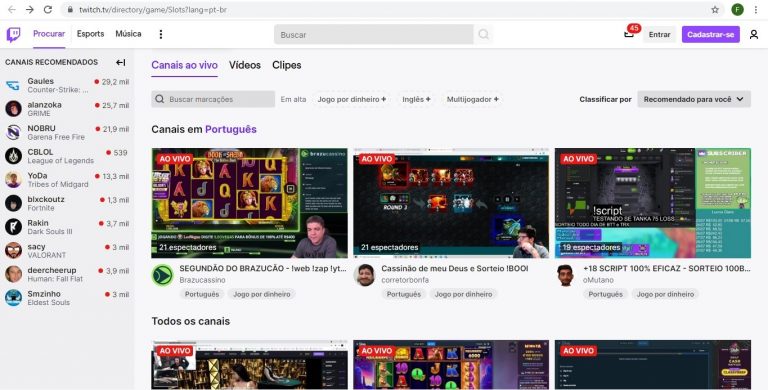The width and height of the screenshot is (768, 390).
Task: Open the Gaules channel avatar
Action: [x=13, y=85]
